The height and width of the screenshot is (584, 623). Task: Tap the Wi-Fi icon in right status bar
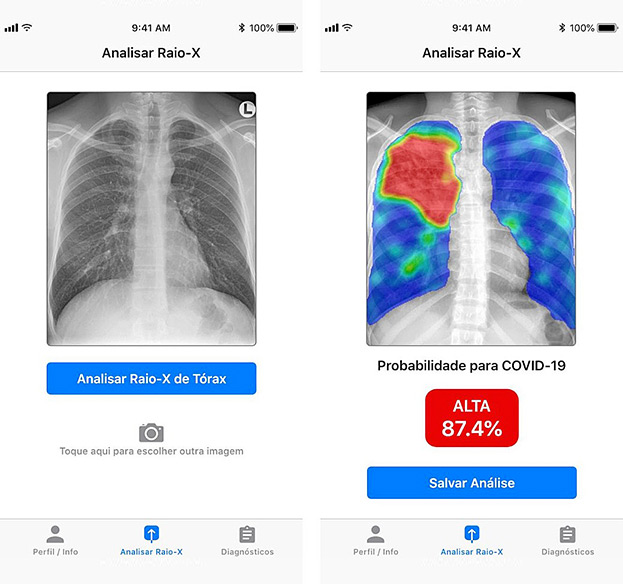click(x=347, y=27)
